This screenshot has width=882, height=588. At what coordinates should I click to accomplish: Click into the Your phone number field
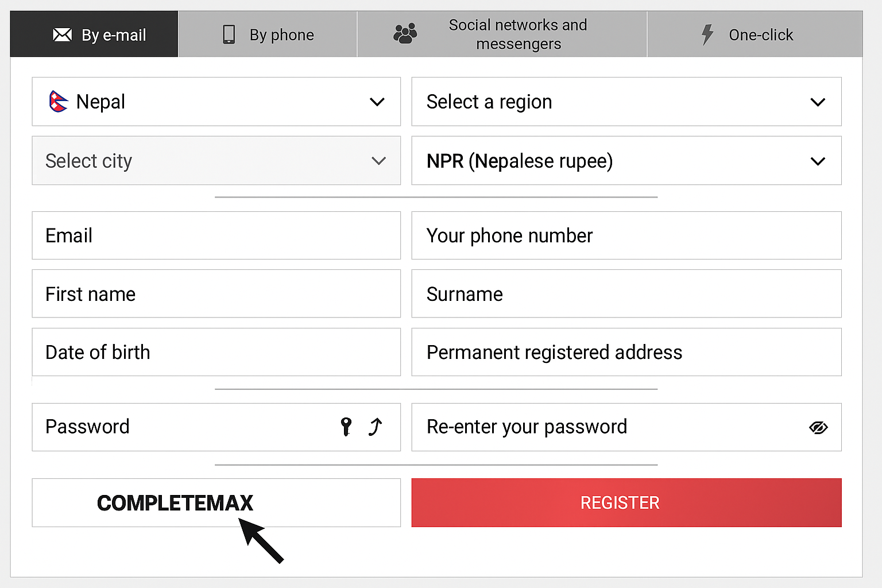626,235
